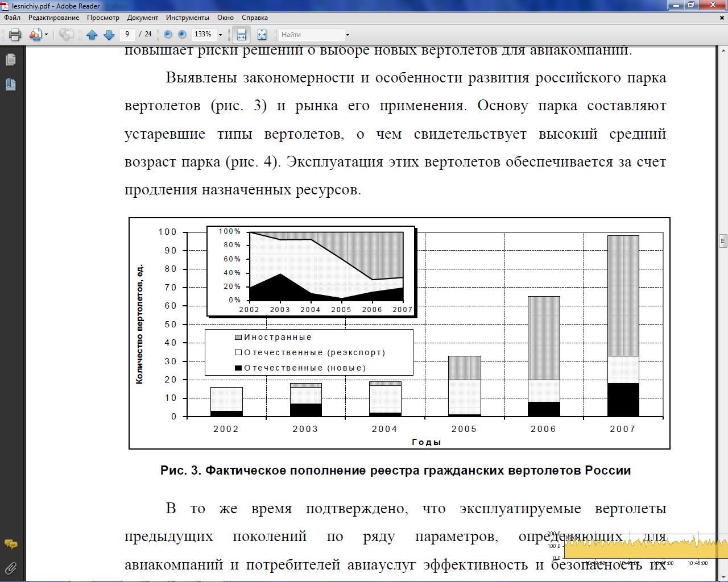728x582 pixels.
Task: Click the grayed-out email collaboration icon
Action: (67, 35)
